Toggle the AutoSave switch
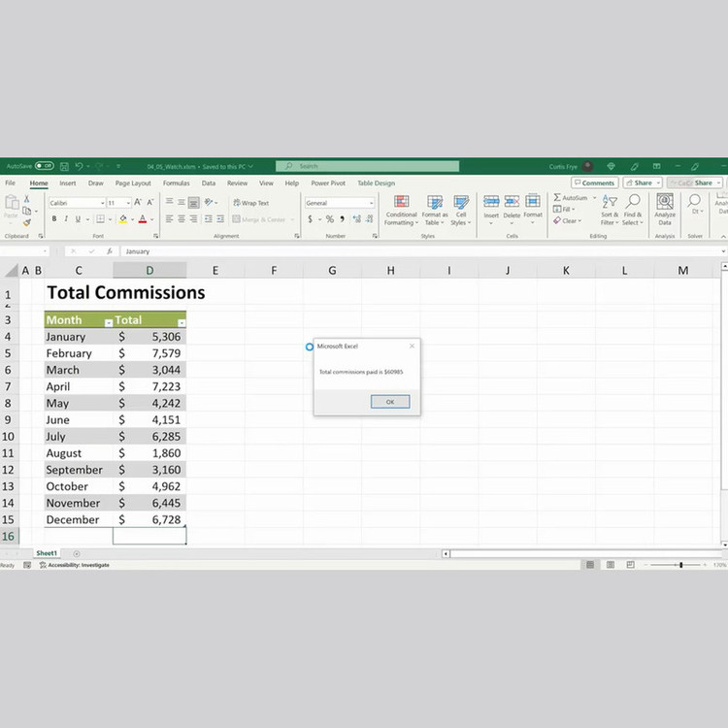The width and height of the screenshot is (728, 728). point(44,166)
